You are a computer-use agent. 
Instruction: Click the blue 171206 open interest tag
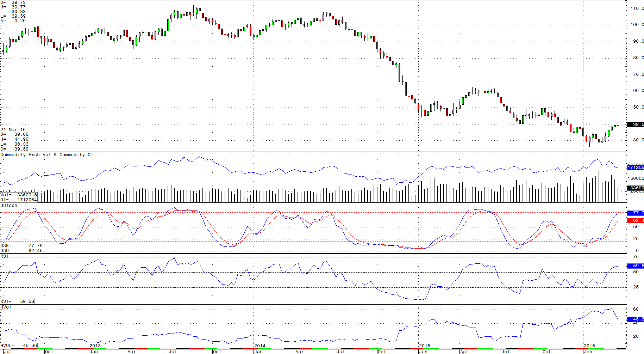(636, 167)
